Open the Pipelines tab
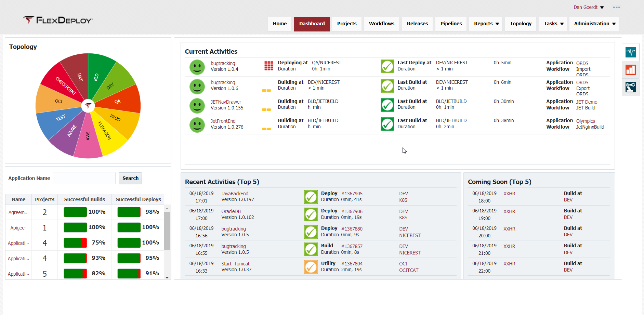The width and height of the screenshot is (644, 315). tap(451, 24)
